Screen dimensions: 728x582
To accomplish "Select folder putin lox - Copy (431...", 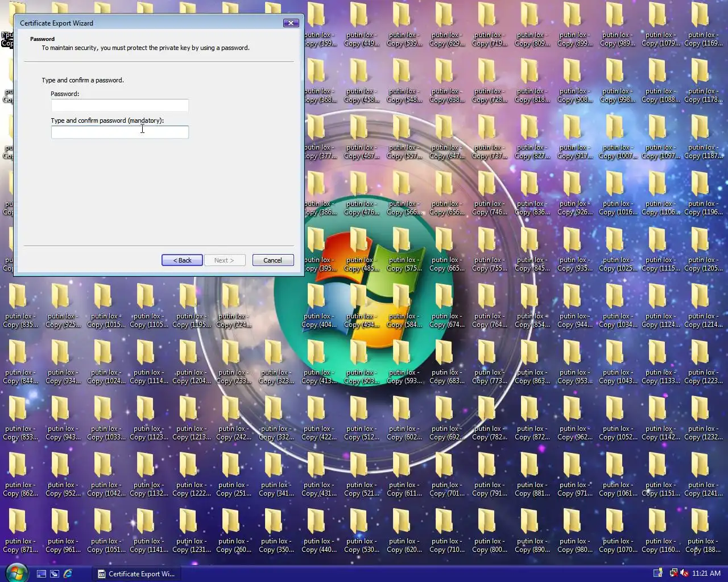I will pos(319,475).
